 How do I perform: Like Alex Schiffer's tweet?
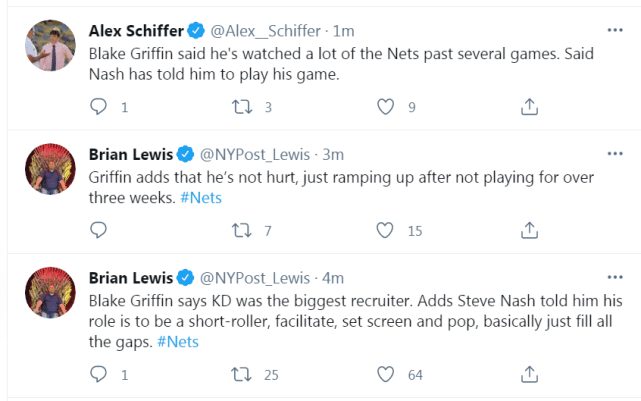click(x=384, y=106)
